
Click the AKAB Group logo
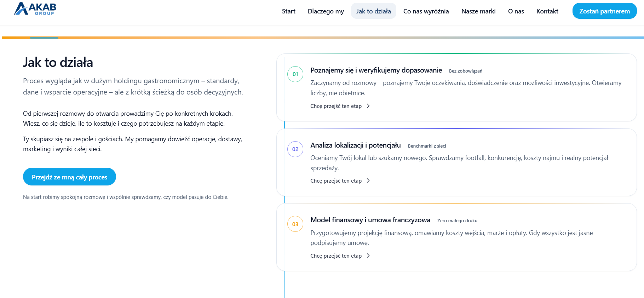pos(35,9)
